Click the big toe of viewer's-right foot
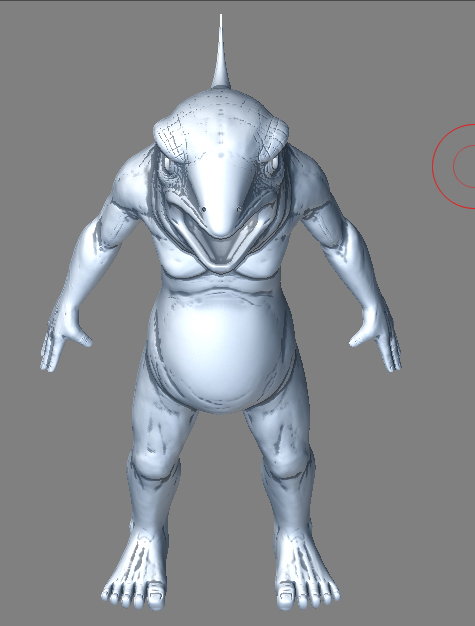 [286, 596]
